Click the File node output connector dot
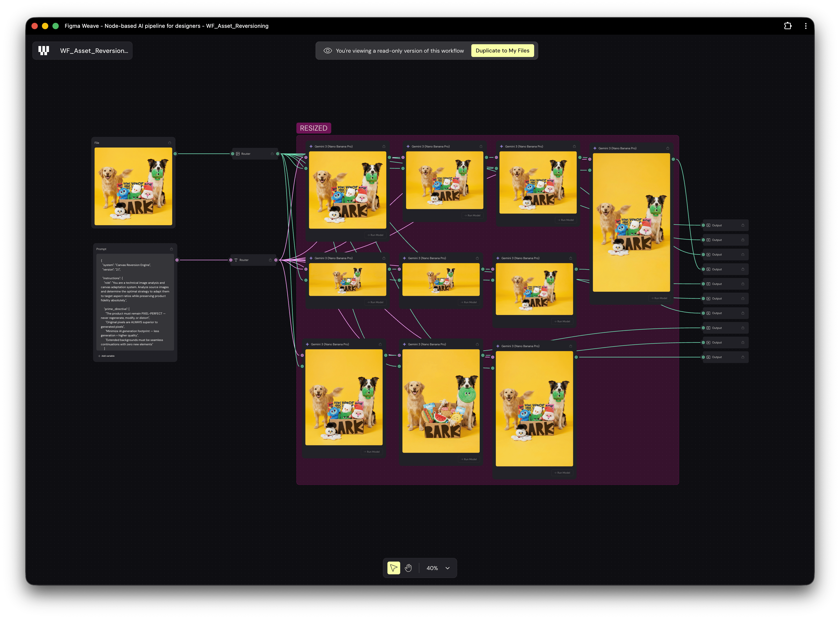840x619 pixels. (175, 154)
